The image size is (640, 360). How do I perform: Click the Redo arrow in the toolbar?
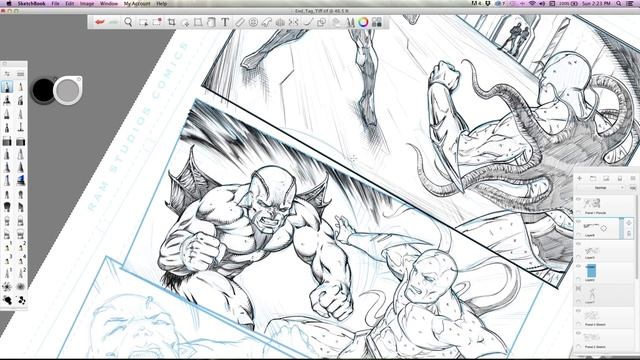point(113,22)
